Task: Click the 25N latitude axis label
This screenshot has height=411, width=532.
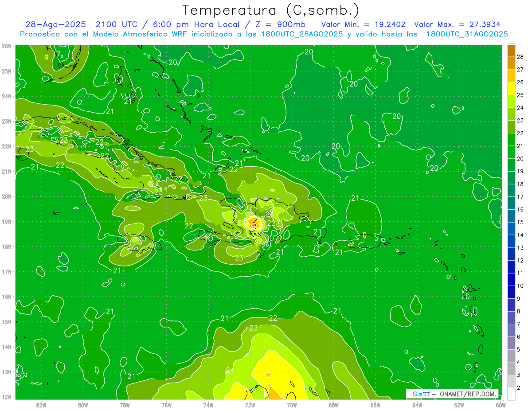Action: click(x=7, y=71)
